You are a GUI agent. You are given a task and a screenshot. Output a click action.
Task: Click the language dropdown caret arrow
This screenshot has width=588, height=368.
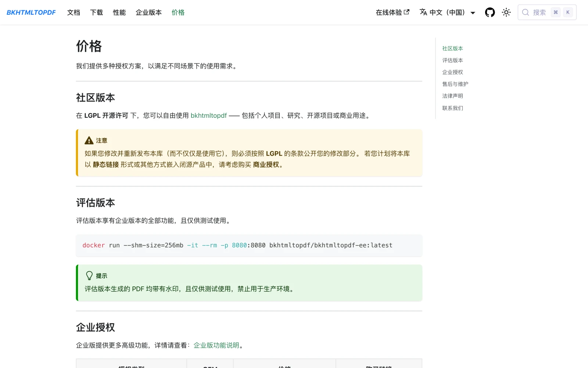coord(473,13)
